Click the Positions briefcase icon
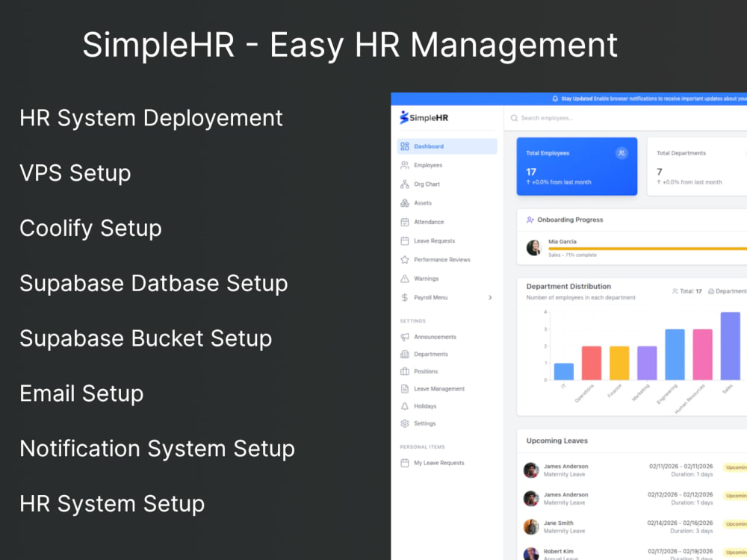The height and width of the screenshot is (560, 747). click(404, 371)
